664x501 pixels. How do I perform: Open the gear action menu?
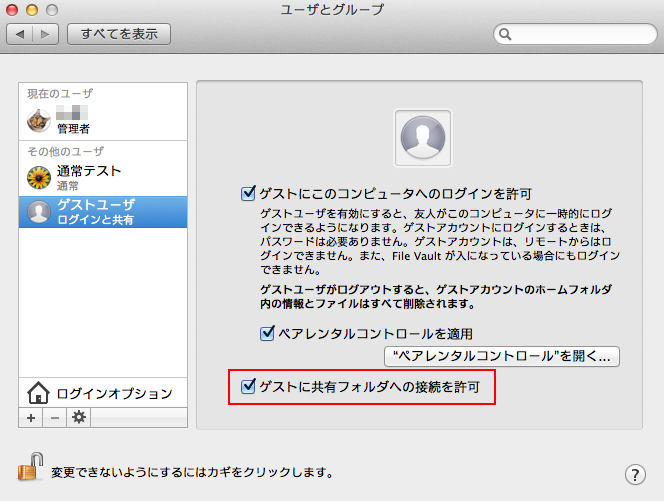(78, 418)
